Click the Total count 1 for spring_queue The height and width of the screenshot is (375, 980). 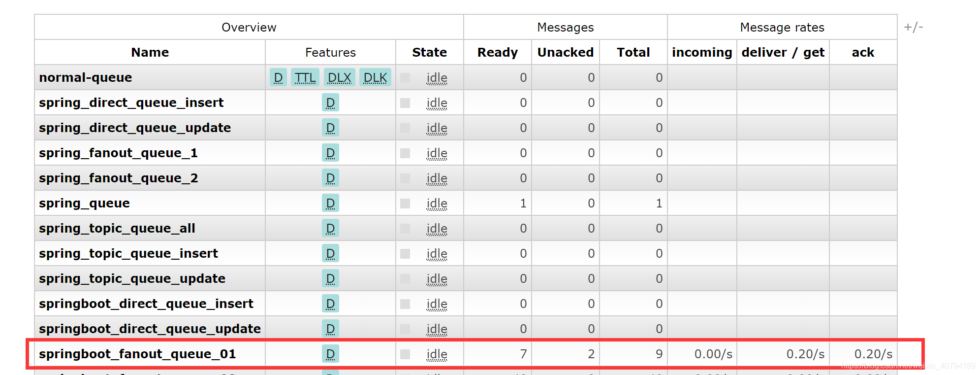point(659,203)
